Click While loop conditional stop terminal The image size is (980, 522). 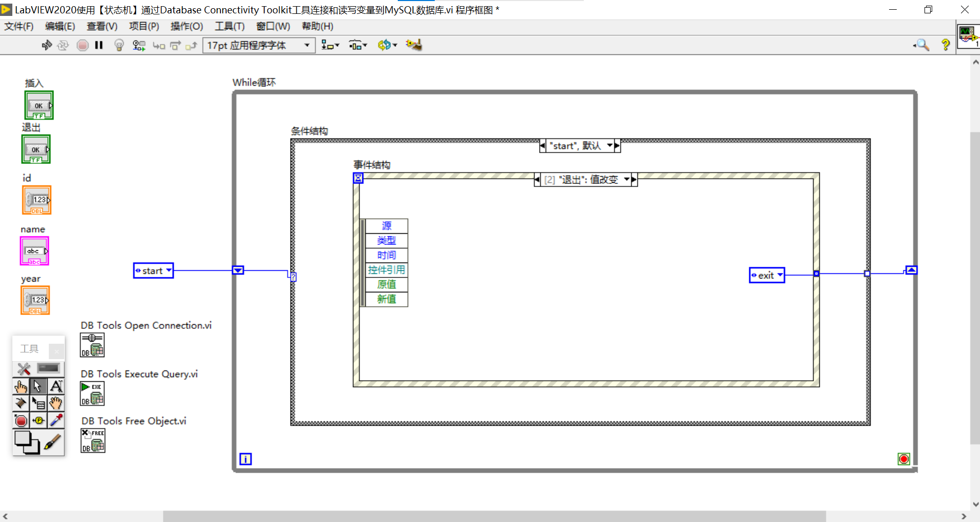pos(904,459)
